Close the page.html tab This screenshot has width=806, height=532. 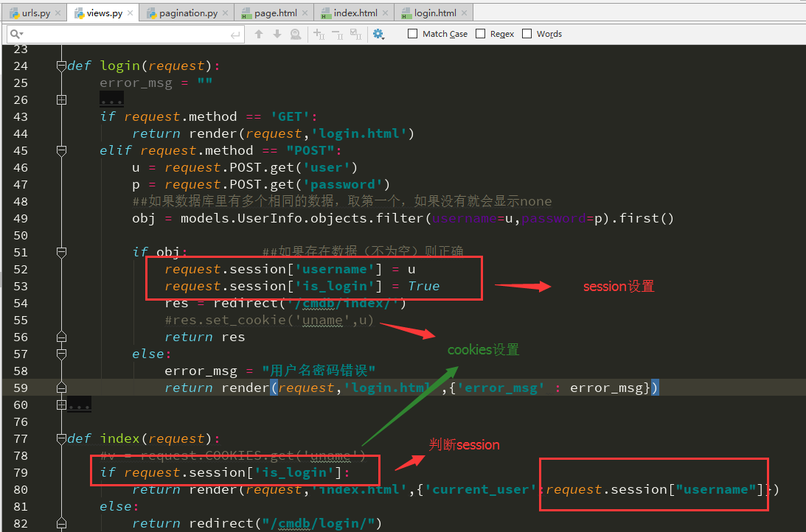click(x=305, y=13)
